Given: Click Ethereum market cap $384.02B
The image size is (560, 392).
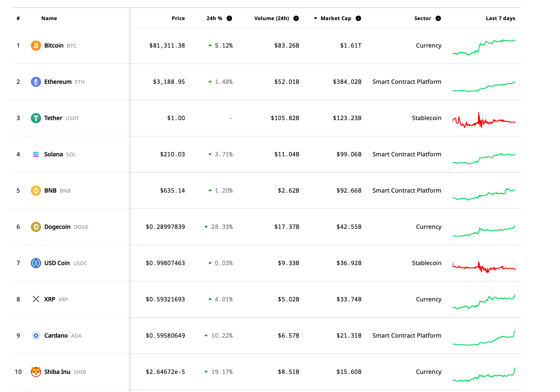Looking at the screenshot, I should point(347,82).
